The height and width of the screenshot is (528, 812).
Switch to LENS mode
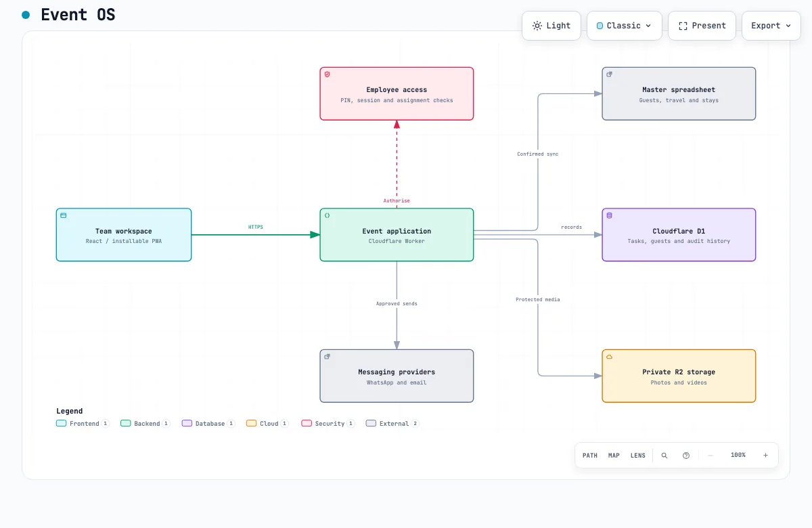(x=638, y=456)
